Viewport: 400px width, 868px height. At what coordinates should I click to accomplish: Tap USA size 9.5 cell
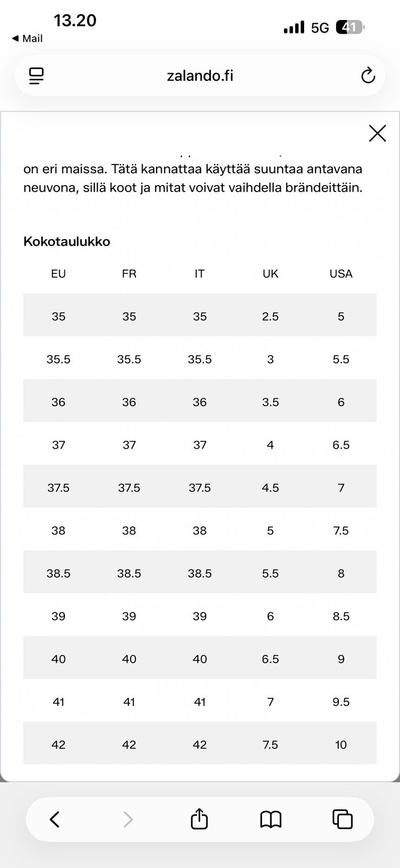point(341,702)
